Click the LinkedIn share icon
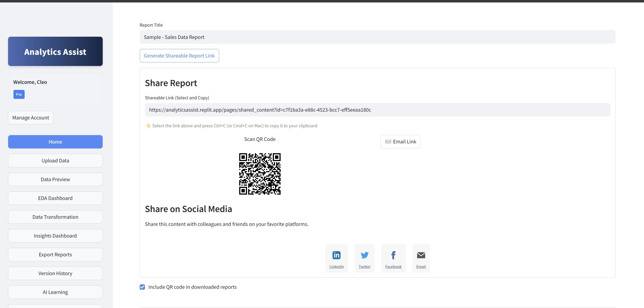644x308 pixels. pos(336,255)
